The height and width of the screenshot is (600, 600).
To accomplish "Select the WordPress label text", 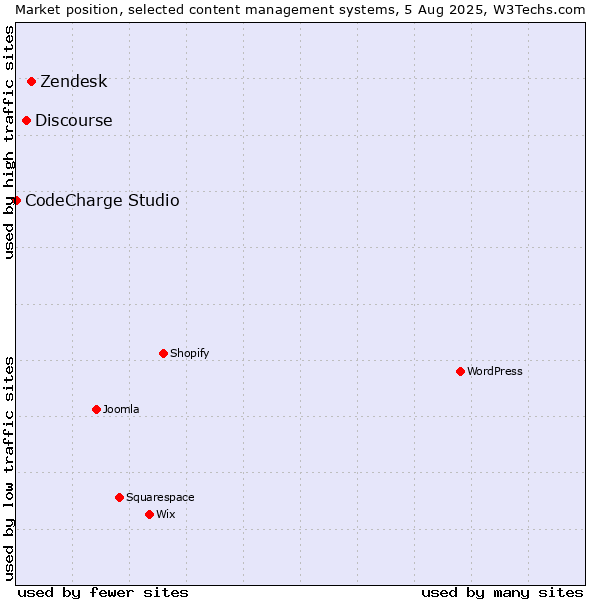I will (495, 371).
